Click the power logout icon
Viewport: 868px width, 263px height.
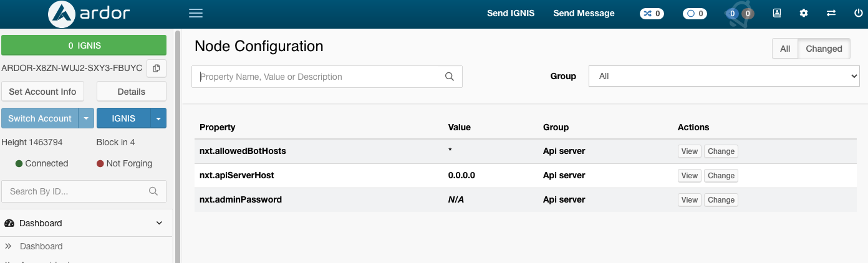[x=859, y=13]
